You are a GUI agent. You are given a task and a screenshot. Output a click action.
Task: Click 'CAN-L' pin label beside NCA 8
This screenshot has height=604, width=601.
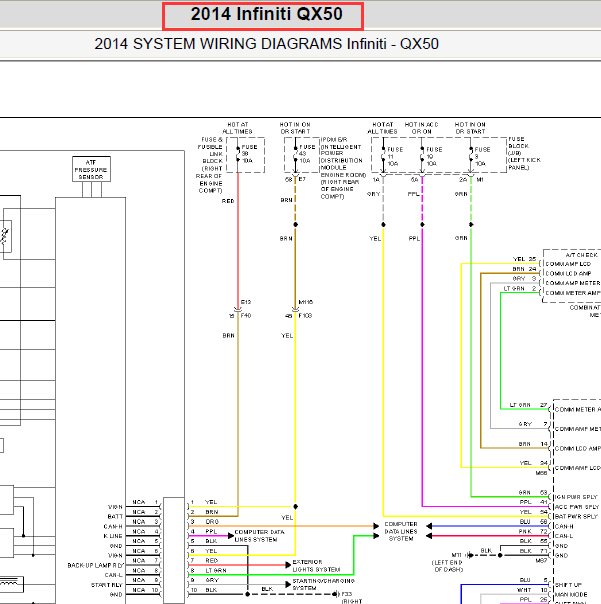(x=114, y=575)
